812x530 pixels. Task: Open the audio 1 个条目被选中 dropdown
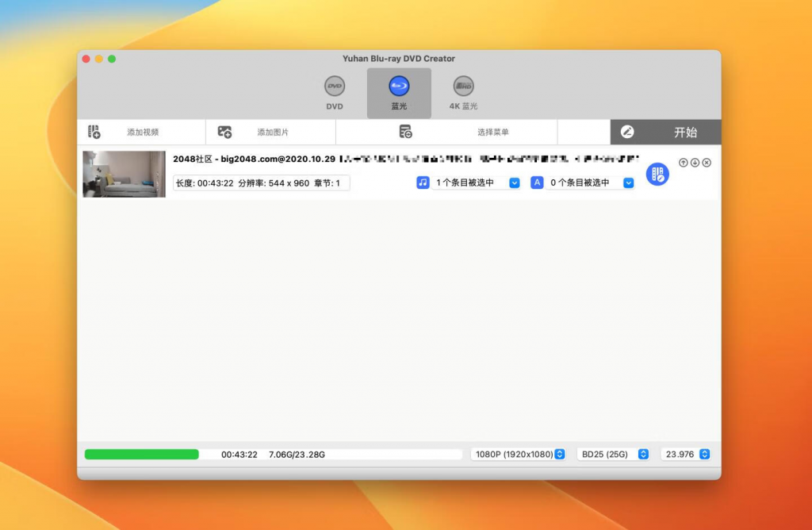514,182
